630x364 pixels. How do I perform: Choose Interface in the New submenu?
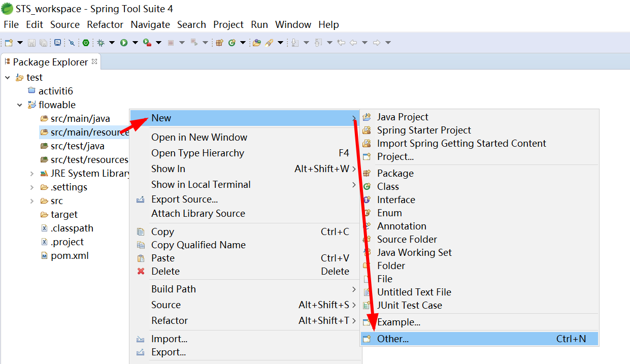pos(480,200)
